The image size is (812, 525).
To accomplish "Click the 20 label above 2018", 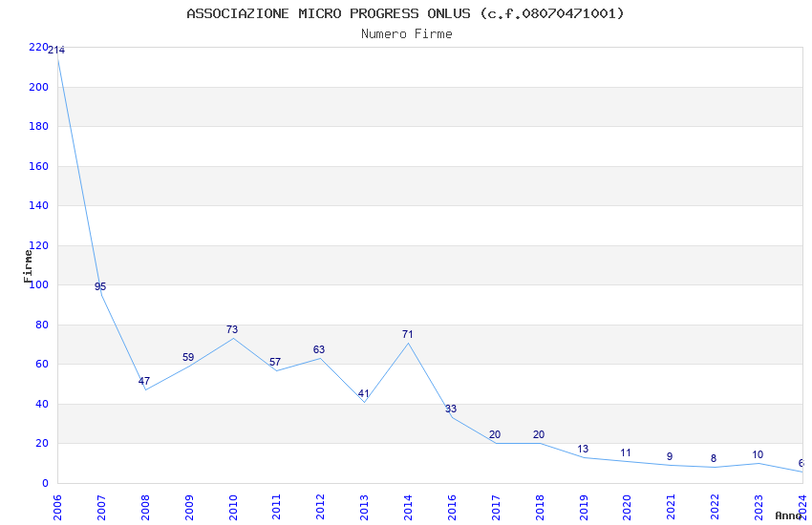I will 539,435.
